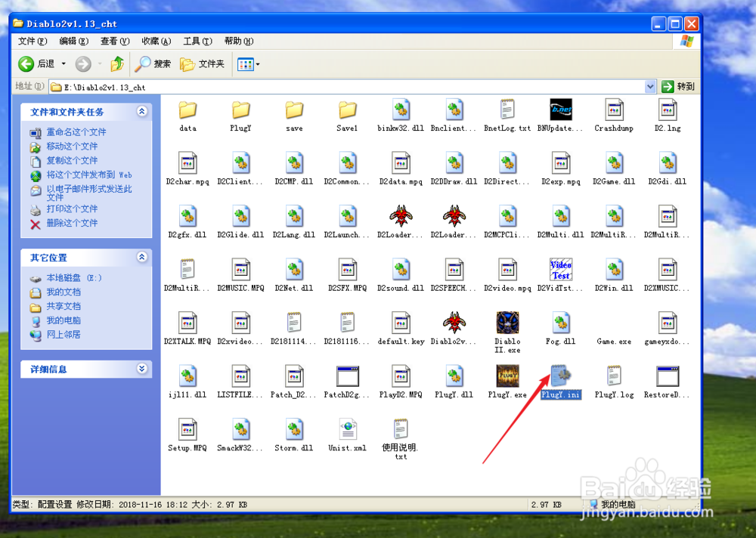Select the Game.exe file

click(614, 342)
